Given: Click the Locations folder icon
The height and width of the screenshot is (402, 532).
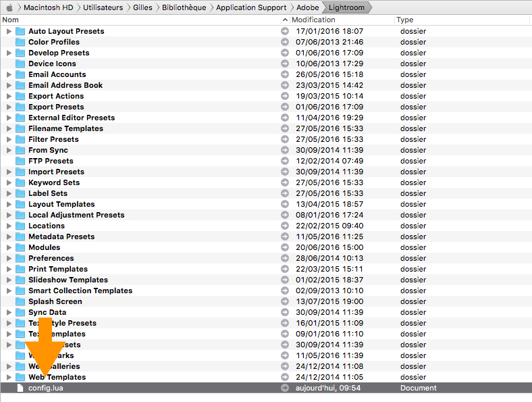Looking at the screenshot, I should pyautogui.click(x=20, y=226).
